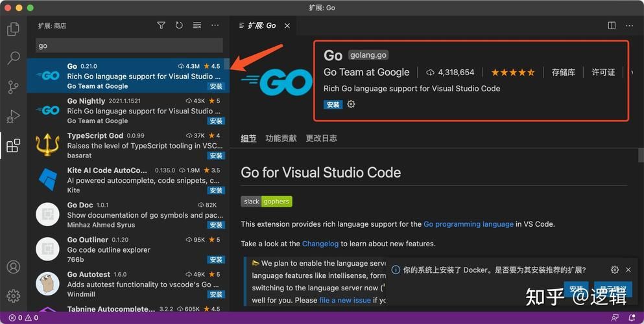The width and height of the screenshot is (644, 324).
Task: Install the TypeScript God extension
Action: pos(216,156)
